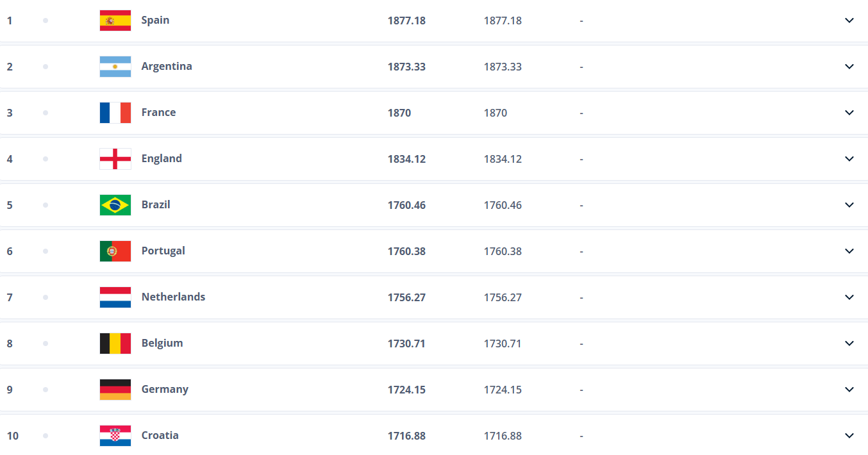Image resolution: width=868 pixels, height=455 pixels.
Task: Expand the Netherlands row chevron
Action: coord(849,297)
